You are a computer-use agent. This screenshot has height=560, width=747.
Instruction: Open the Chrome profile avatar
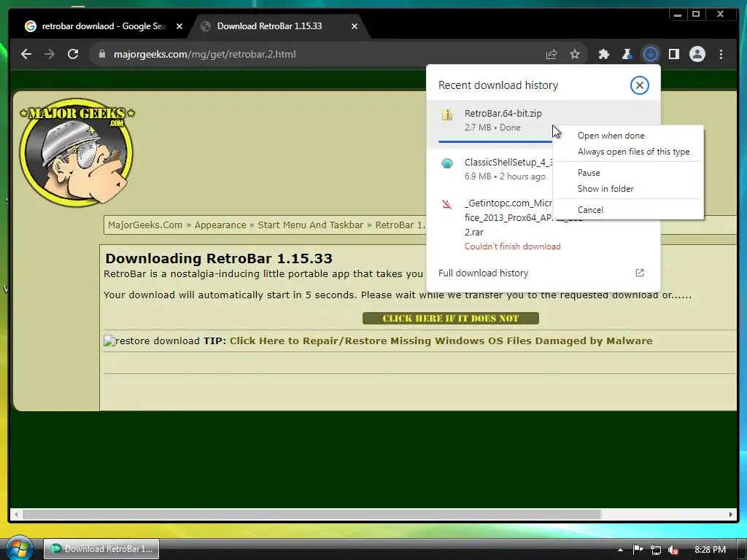[x=697, y=54]
